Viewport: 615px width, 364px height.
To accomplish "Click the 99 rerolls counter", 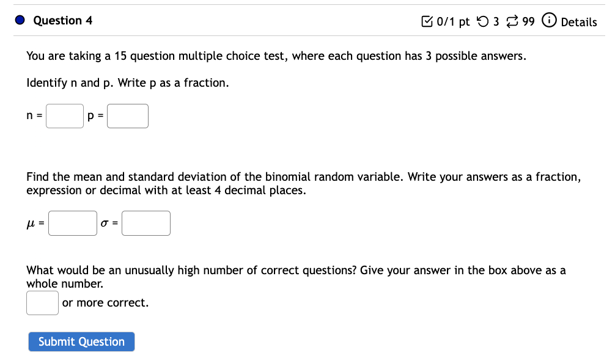I will pos(527,21).
